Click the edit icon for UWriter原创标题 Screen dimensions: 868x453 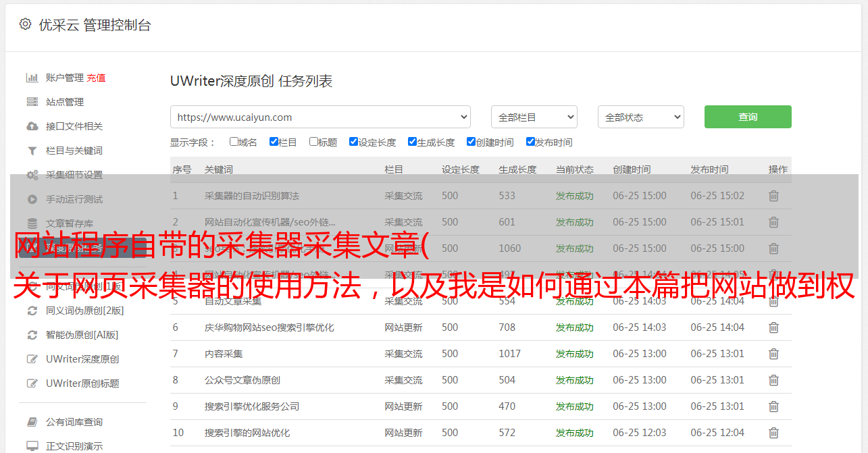click(x=32, y=383)
